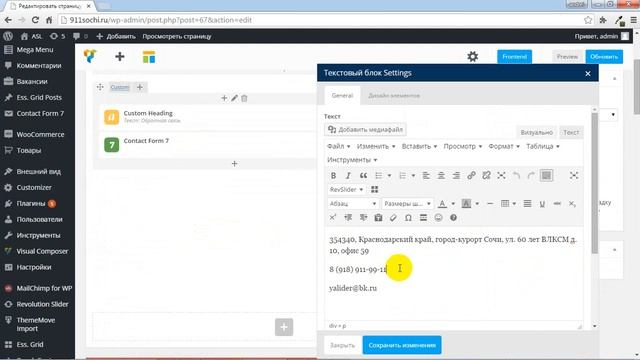Viewport: 640px width, 360px height.
Task: Redo last edit in editor
Action: click(531, 176)
